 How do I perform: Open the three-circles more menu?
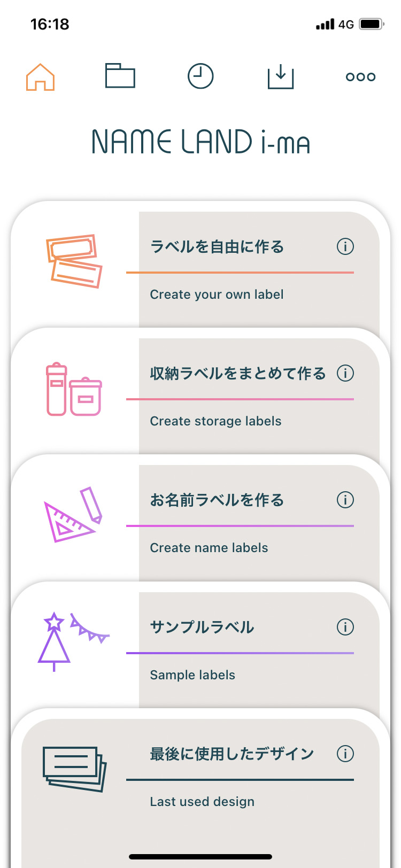pos(361,77)
